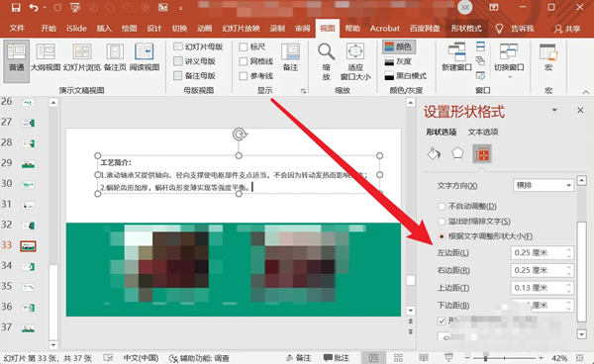This screenshot has width=594, height=364.
Task: Open Format Shape pane options arrow
Action: [x=554, y=110]
